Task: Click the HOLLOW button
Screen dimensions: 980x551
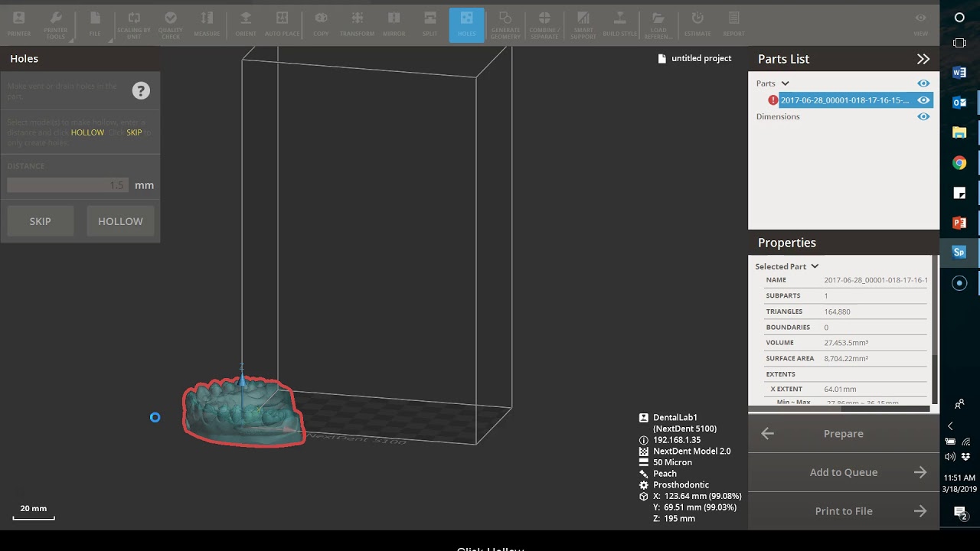Action: pyautogui.click(x=120, y=221)
